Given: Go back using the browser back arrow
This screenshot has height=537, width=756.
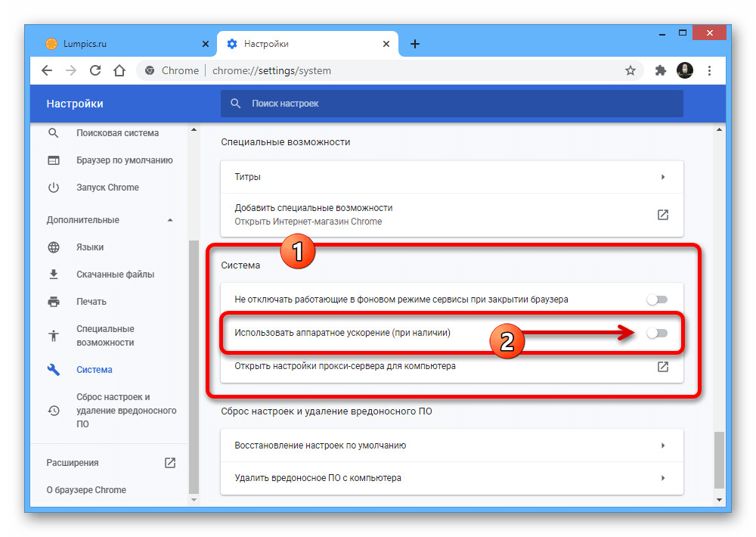Looking at the screenshot, I should [x=47, y=70].
